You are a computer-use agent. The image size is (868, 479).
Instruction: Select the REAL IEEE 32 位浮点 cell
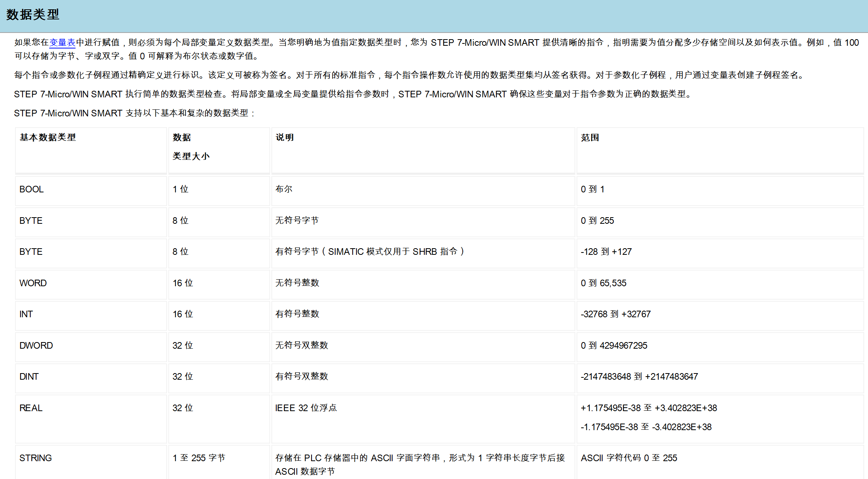pos(306,408)
